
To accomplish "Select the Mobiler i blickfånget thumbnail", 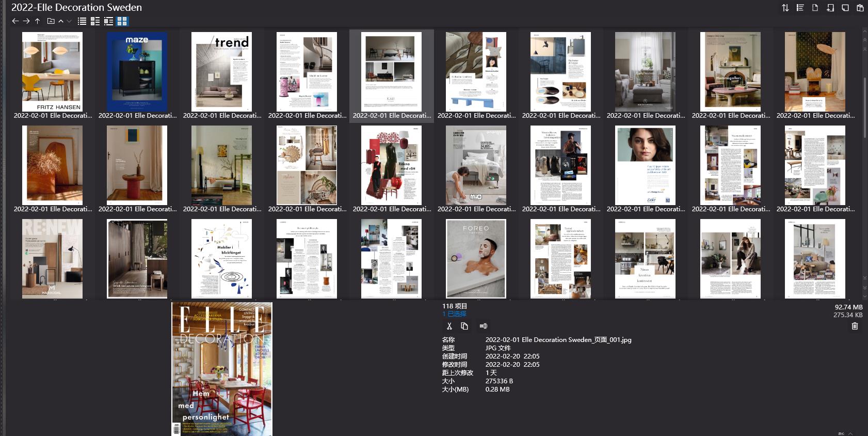I will [x=221, y=259].
